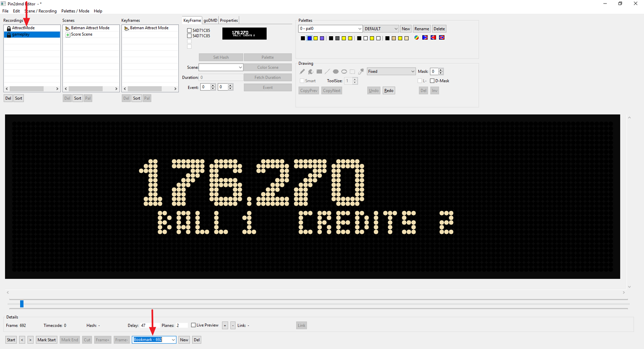This screenshot has height=349, width=644.
Task: Tick the second 54D71C85 hash checkbox
Action: (189, 36)
